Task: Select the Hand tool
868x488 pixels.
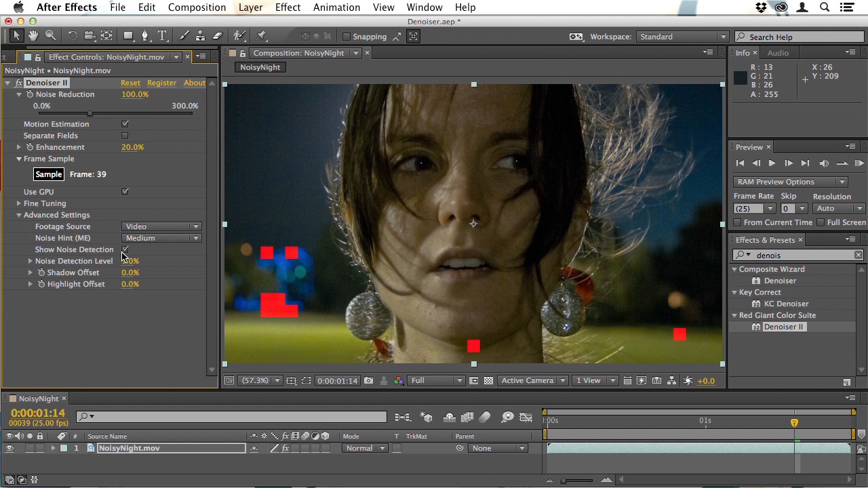Action: tap(33, 36)
